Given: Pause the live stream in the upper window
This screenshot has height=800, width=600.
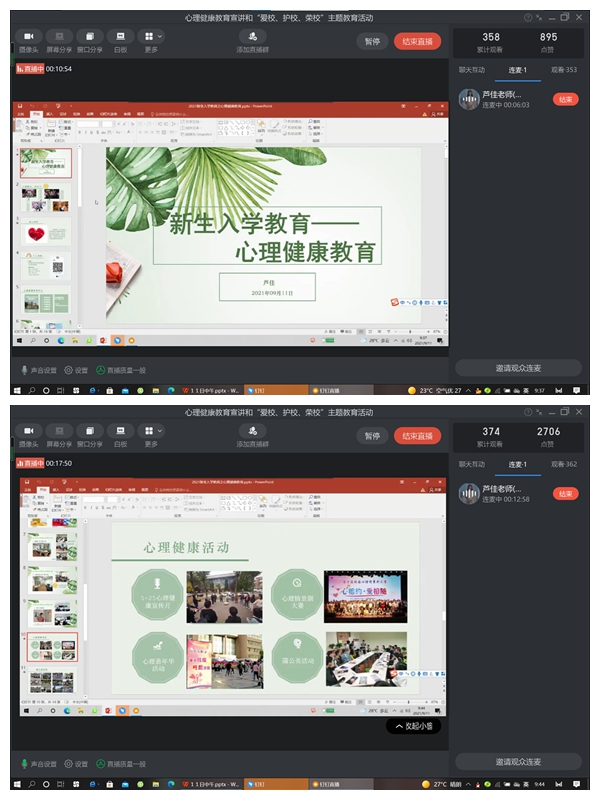Looking at the screenshot, I should coord(372,41).
